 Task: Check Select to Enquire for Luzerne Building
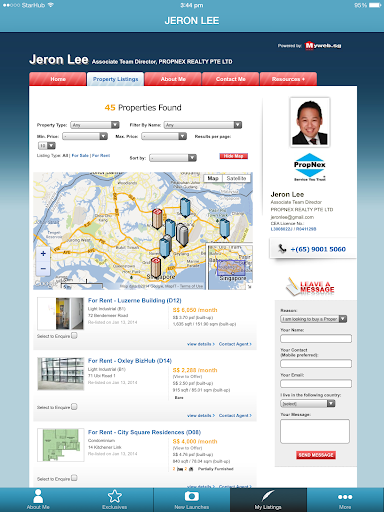[74, 335]
